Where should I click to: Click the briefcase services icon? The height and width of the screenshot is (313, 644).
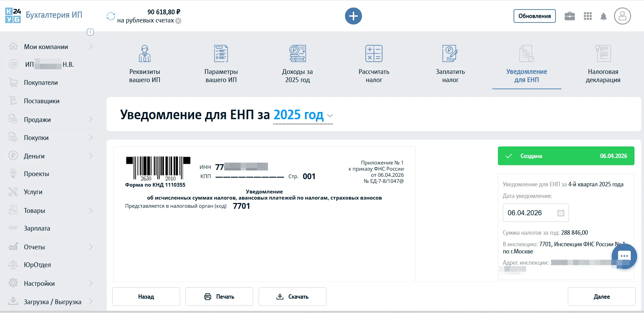pos(569,16)
